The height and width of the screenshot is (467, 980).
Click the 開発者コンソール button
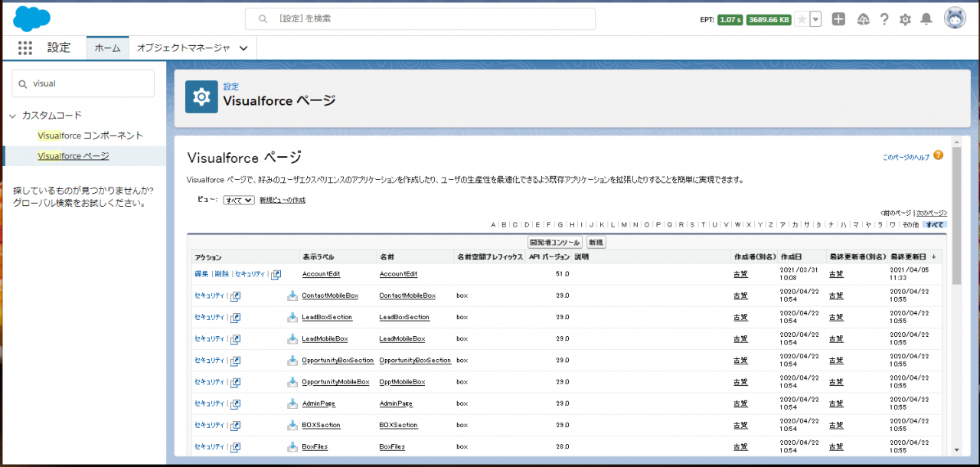pos(555,242)
